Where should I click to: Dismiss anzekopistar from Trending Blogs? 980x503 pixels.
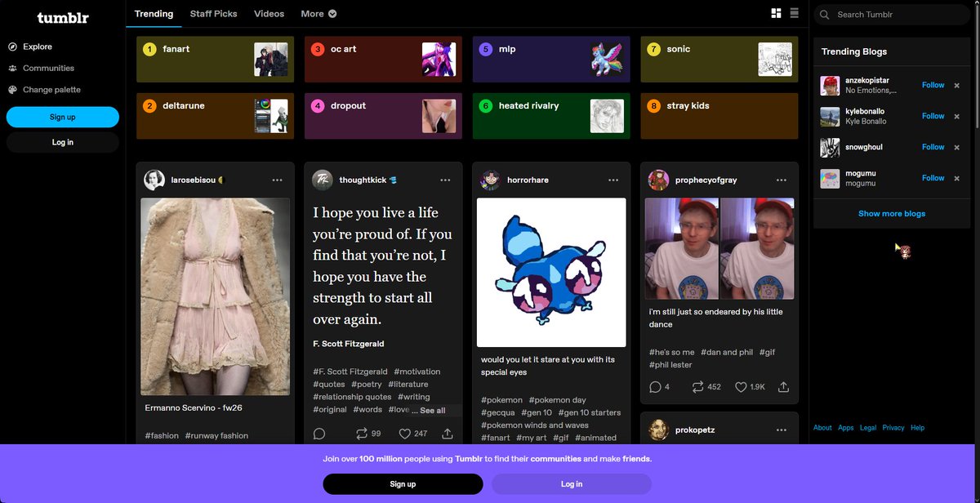pyautogui.click(x=957, y=85)
